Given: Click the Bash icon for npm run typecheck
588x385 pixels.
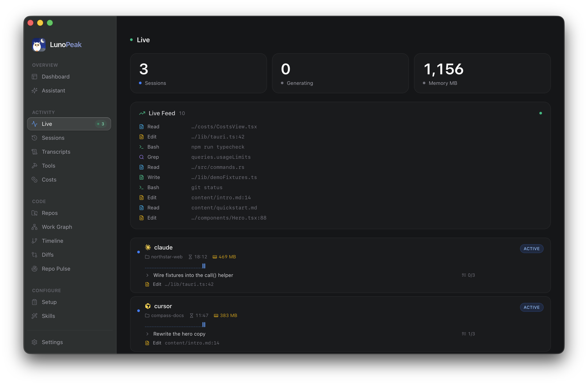Looking at the screenshot, I should 142,147.
